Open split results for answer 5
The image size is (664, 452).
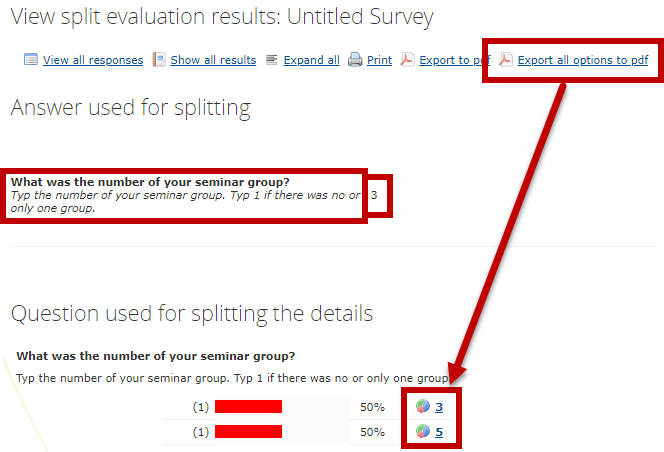click(x=439, y=432)
